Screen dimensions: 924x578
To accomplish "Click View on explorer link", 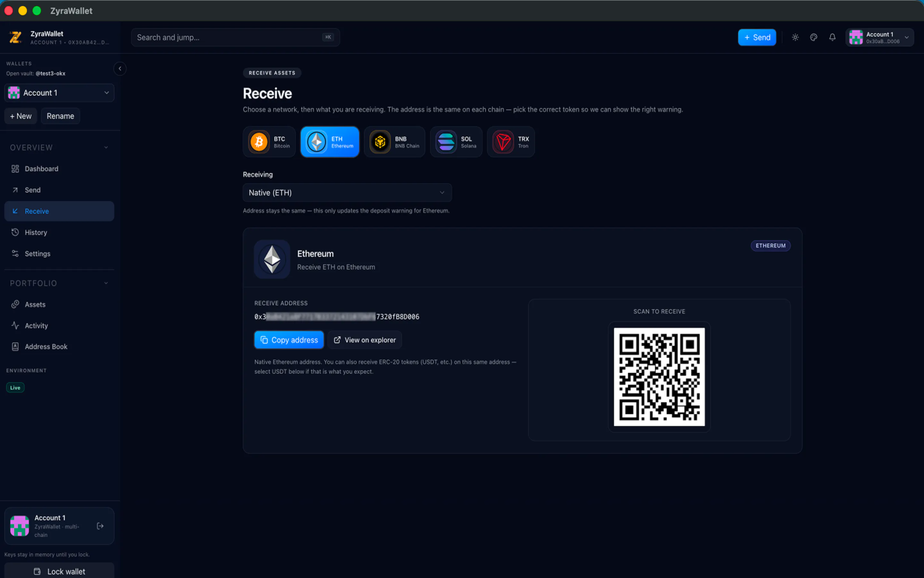I will pos(365,340).
